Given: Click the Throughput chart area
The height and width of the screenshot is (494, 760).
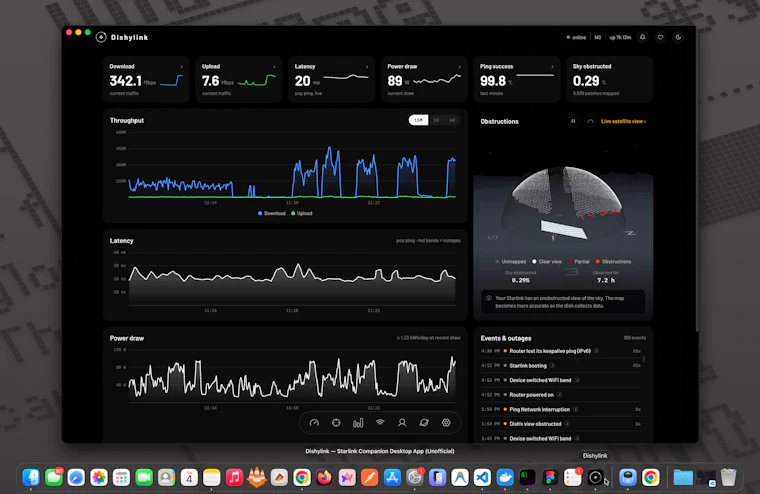Looking at the screenshot, I should (x=292, y=165).
